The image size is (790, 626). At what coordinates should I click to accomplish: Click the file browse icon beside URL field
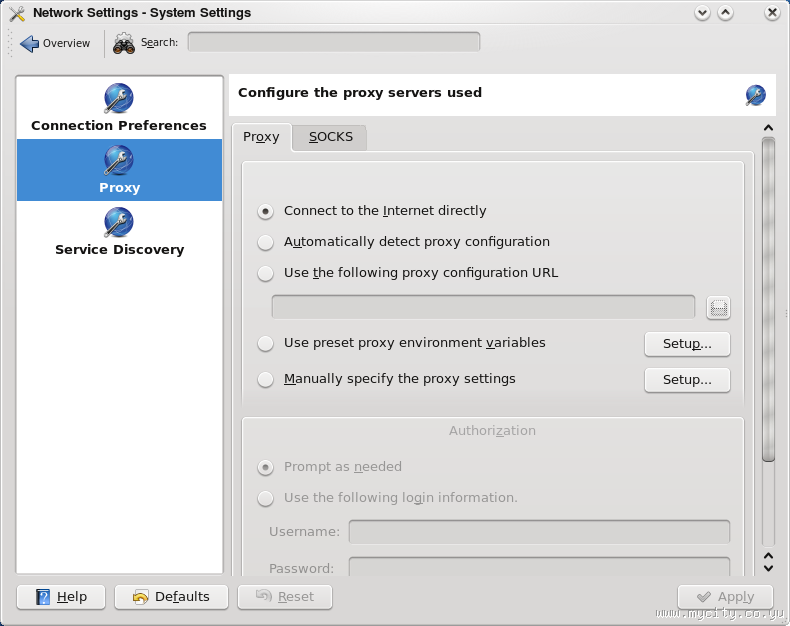718,307
